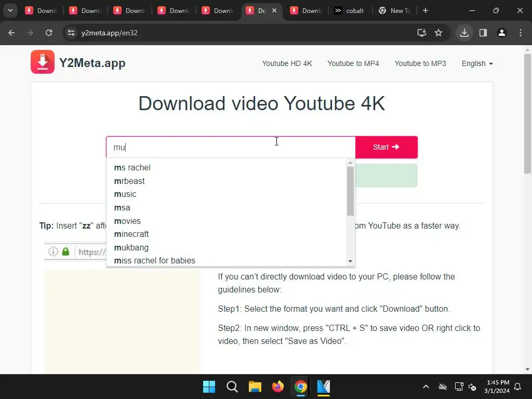
Task: Click the browser forward arrow
Action: (x=30, y=33)
